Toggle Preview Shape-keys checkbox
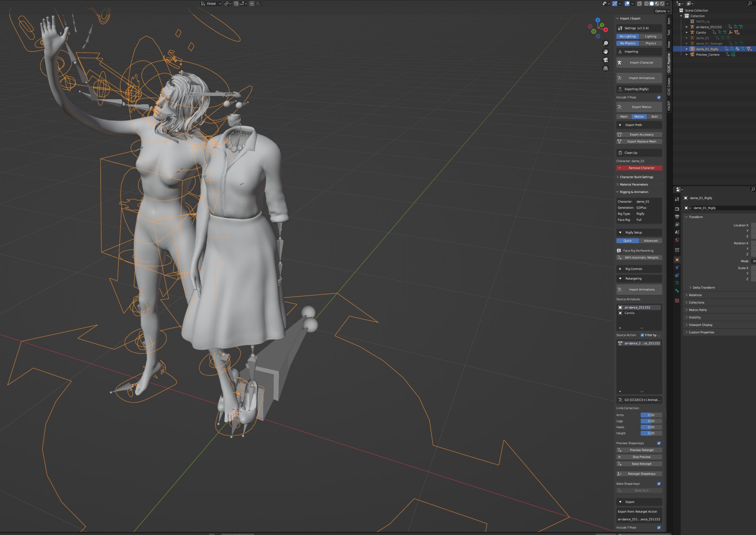 point(659,443)
